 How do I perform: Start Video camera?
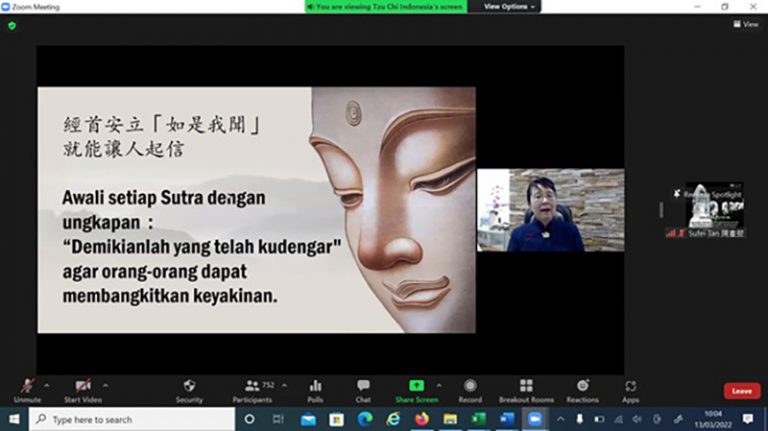click(x=83, y=389)
